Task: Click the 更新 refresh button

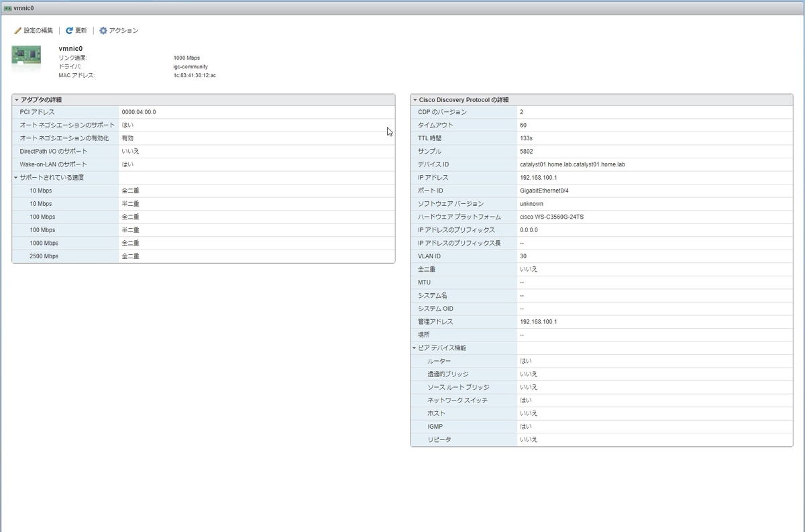Action: tap(76, 31)
